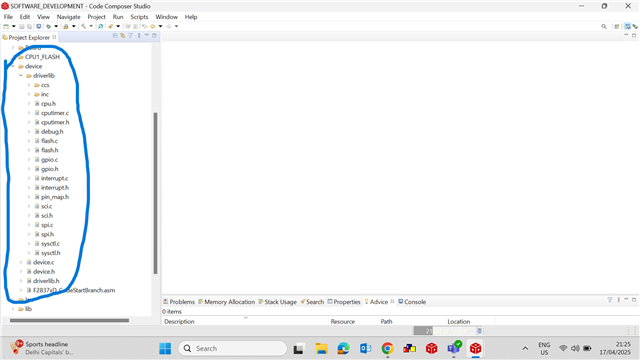
Task: Minimize the Project Explorer panel
Action: click(x=147, y=35)
